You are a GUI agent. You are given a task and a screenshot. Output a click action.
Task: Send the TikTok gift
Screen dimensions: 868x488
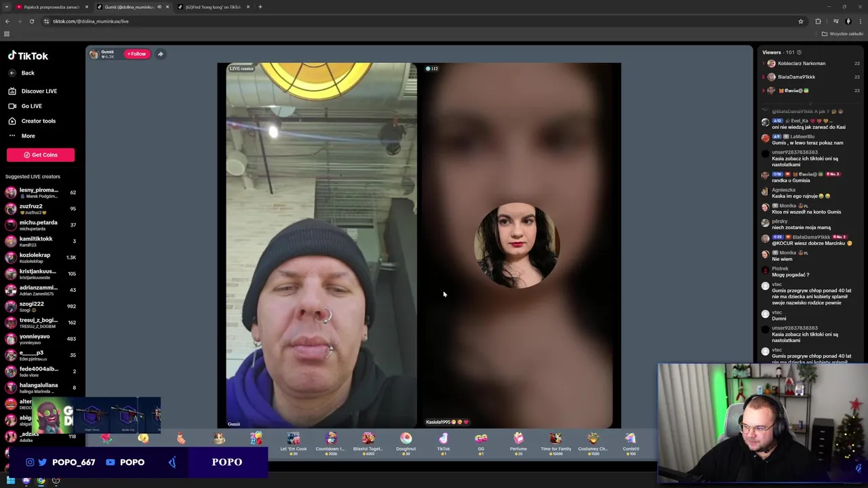pyautogui.click(x=443, y=443)
